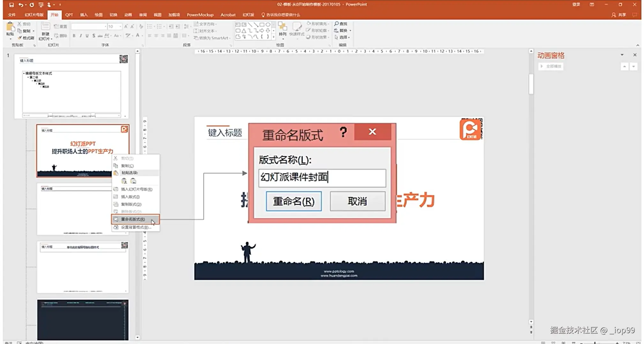Image resolution: width=644 pixels, height=344 pixels.
Task: Click the Redo icon in quick access toolbar
Action: click(32, 5)
